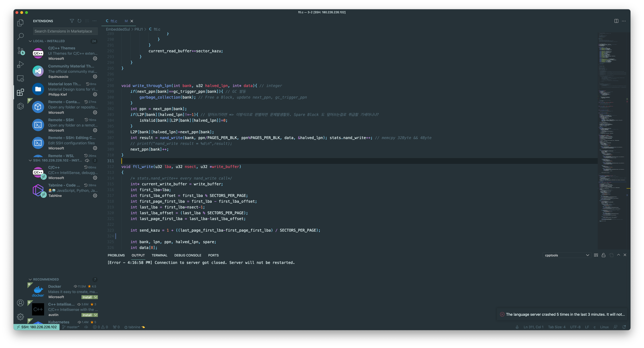The image size is (644, 348).
Task: Open C++ Intellisense Install dropdown arrow
Action: click(95, 315)
